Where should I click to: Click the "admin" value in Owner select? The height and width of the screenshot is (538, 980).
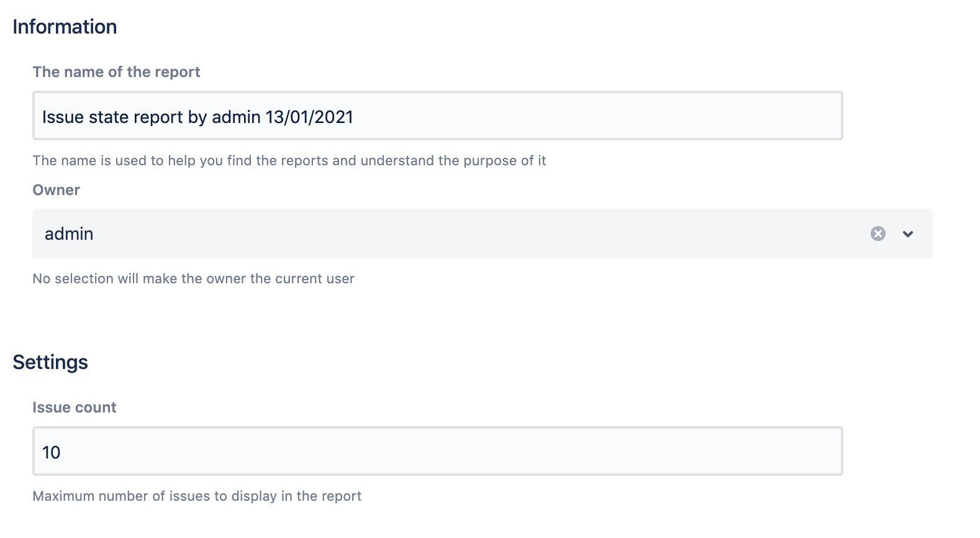(69, 234)
